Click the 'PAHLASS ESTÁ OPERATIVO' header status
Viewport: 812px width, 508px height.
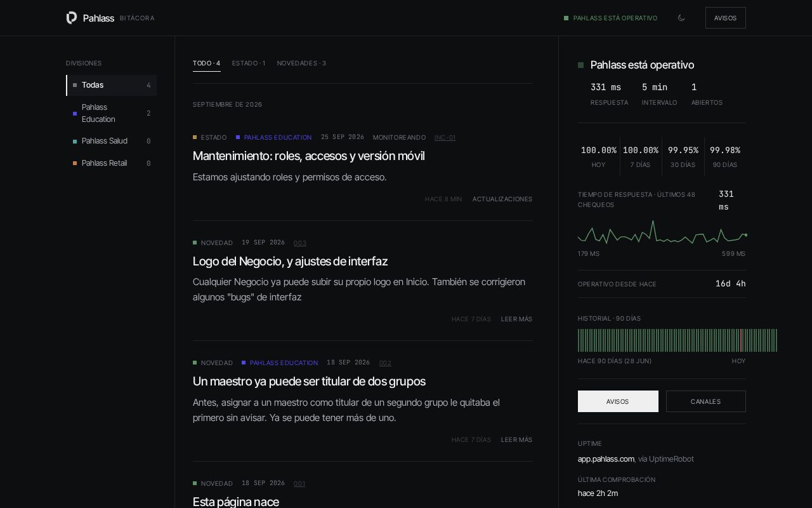point(610,18)
